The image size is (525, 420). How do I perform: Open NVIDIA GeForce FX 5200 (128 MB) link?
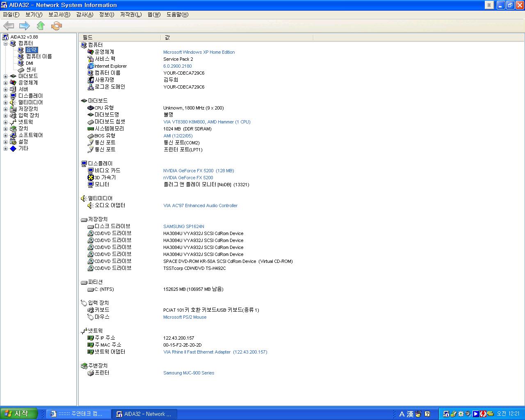[199, 171]
